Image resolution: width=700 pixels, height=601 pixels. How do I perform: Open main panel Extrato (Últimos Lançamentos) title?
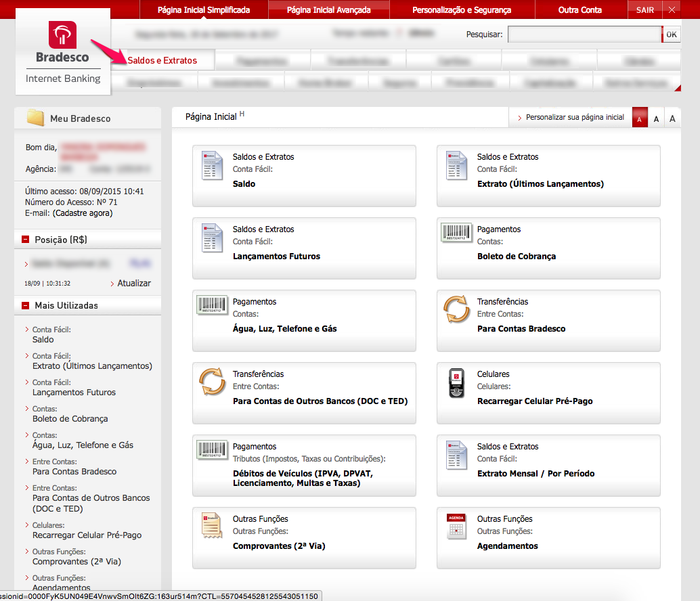pyautogui.click(x=540, y=184)
